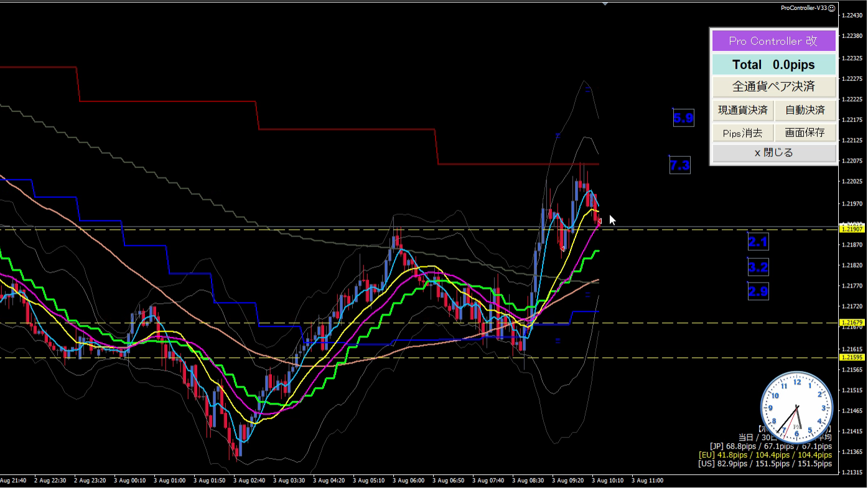Click the [JP] 68.8pips range line
This screenshot has width=868, height=488.
770,446
